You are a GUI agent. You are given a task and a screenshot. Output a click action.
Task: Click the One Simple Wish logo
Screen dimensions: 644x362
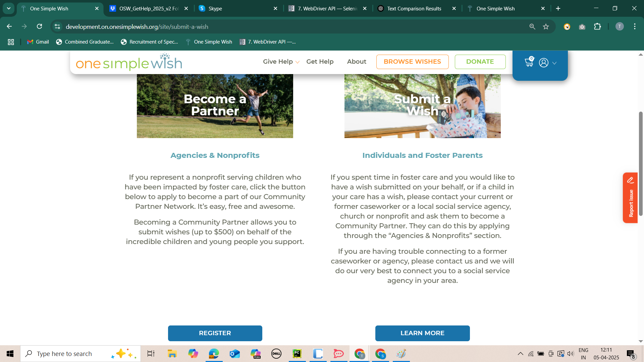coord(129,62)
